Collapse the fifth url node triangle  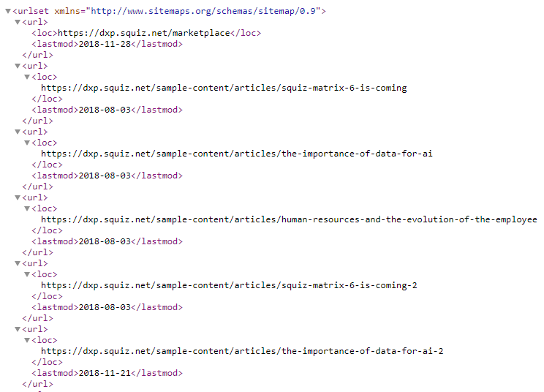18,263
